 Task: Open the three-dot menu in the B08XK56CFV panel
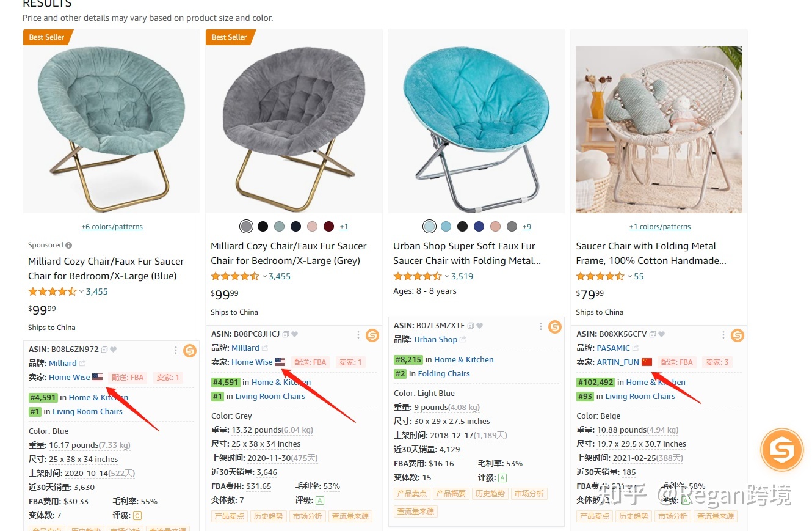point(723,335)
